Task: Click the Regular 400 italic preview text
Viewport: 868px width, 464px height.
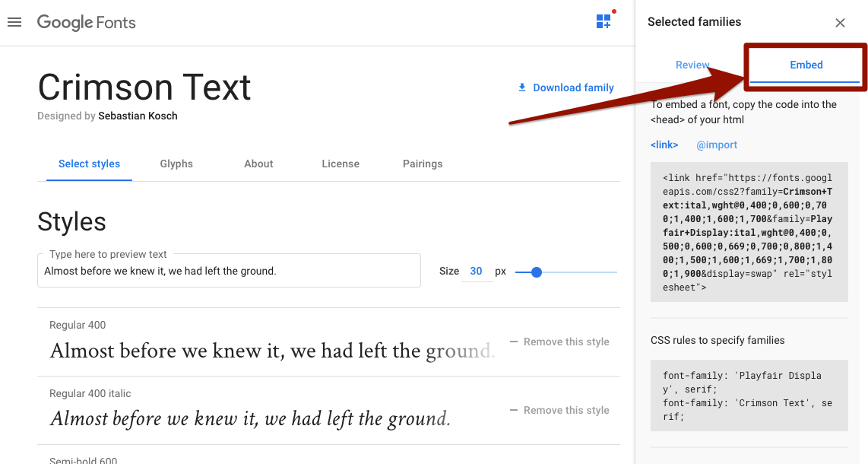Action: click(x=250, y=419)
